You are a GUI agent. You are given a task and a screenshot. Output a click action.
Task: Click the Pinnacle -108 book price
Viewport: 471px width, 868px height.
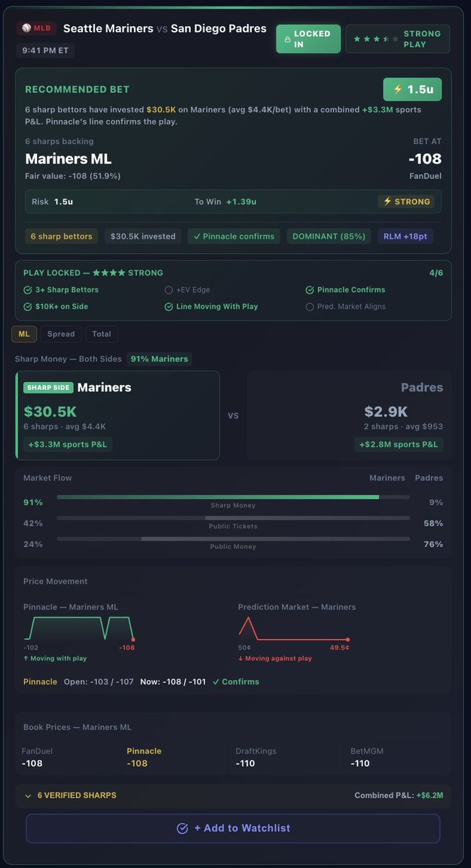click(x=144, y=757)
